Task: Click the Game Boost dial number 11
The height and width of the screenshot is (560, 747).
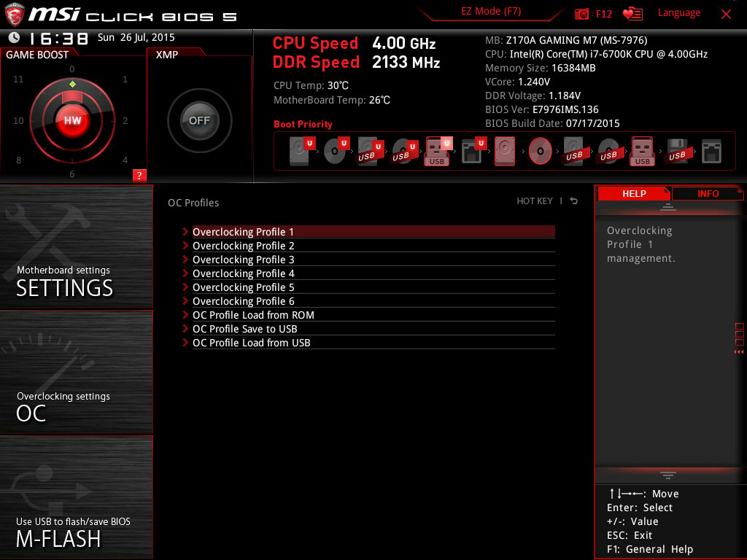Action: [18, 79]
